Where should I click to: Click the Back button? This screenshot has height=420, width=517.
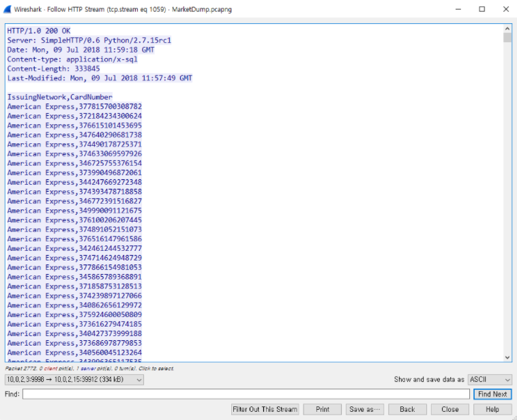click(x=407, y=409)
